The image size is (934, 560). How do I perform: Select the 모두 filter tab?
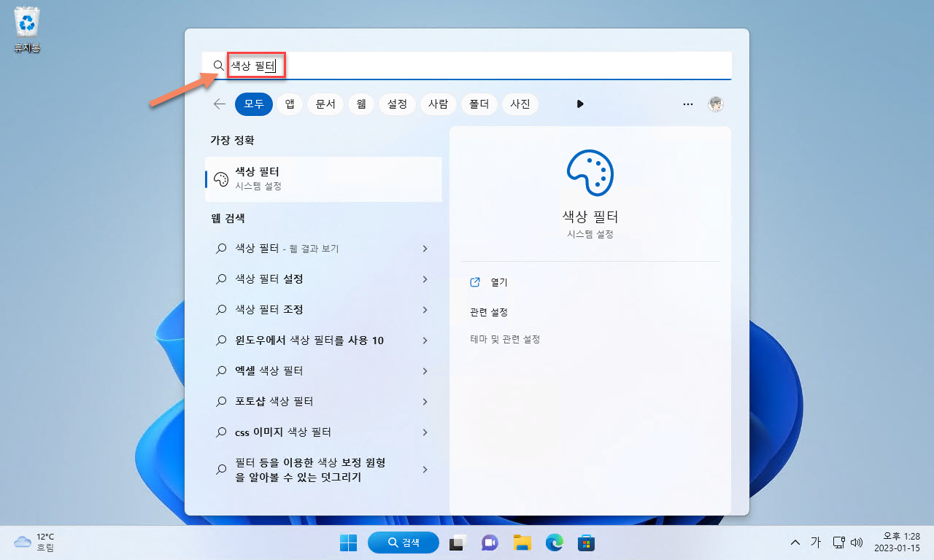(254, 104)
